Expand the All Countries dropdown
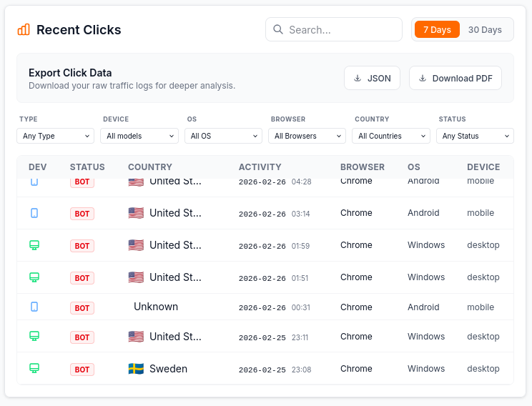 pyautogui.click(x=391, y=136)
